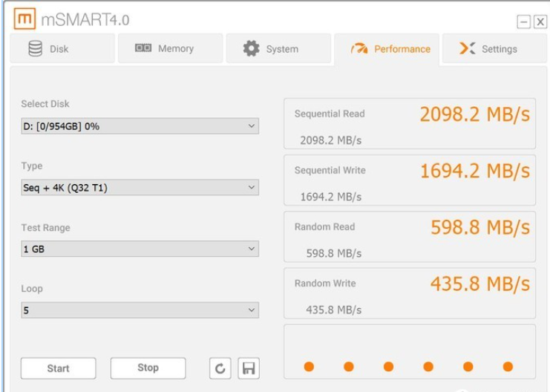Click the Sequential Read result panel

click(x=410, y=123)
